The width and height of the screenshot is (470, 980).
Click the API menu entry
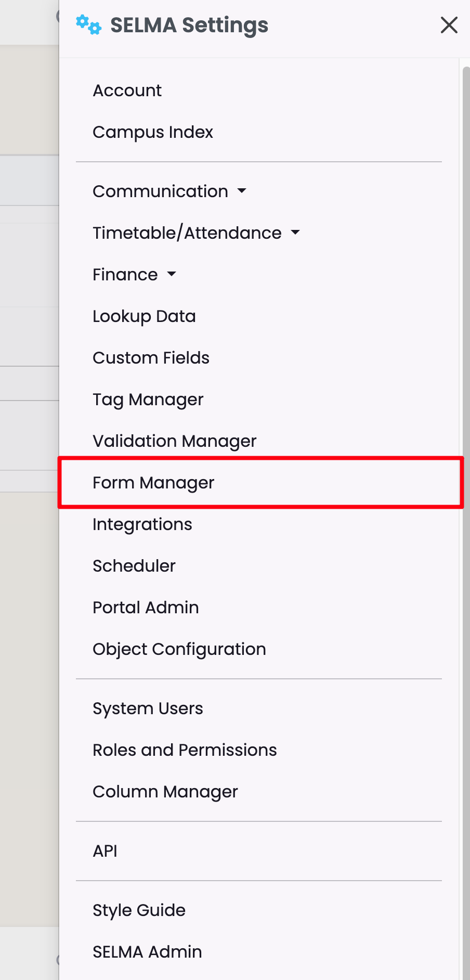(105, 851)
